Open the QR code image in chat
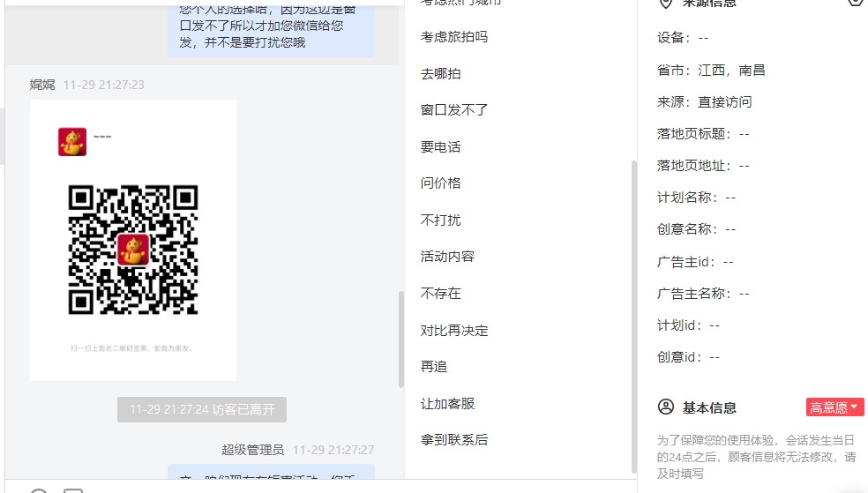868x493 pixels. [133, 240]
